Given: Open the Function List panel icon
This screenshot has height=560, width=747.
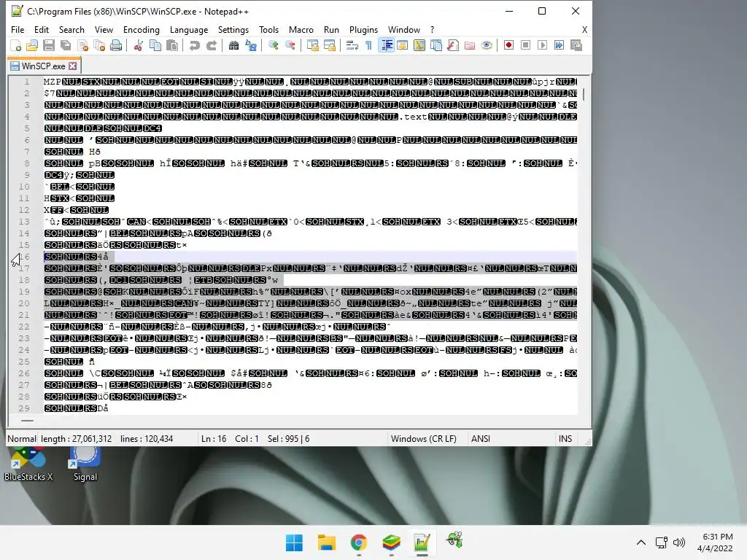Looking at the screenshot, I should point(453,46).
